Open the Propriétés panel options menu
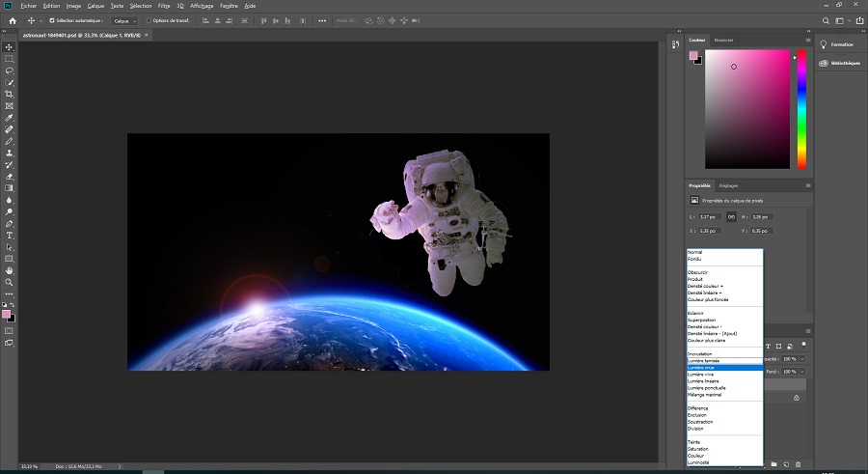The image size is (868, 474). 808,185
